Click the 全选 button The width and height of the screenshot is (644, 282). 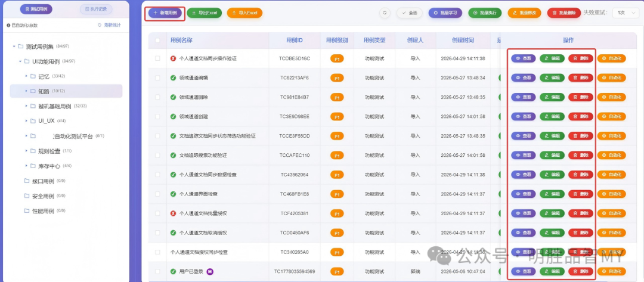tap(410, 13)
